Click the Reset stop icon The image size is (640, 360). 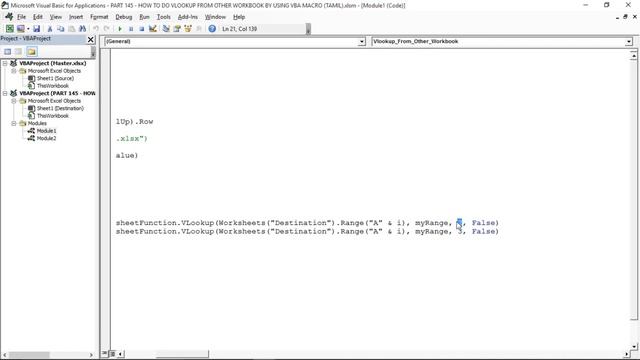[142, 29]
